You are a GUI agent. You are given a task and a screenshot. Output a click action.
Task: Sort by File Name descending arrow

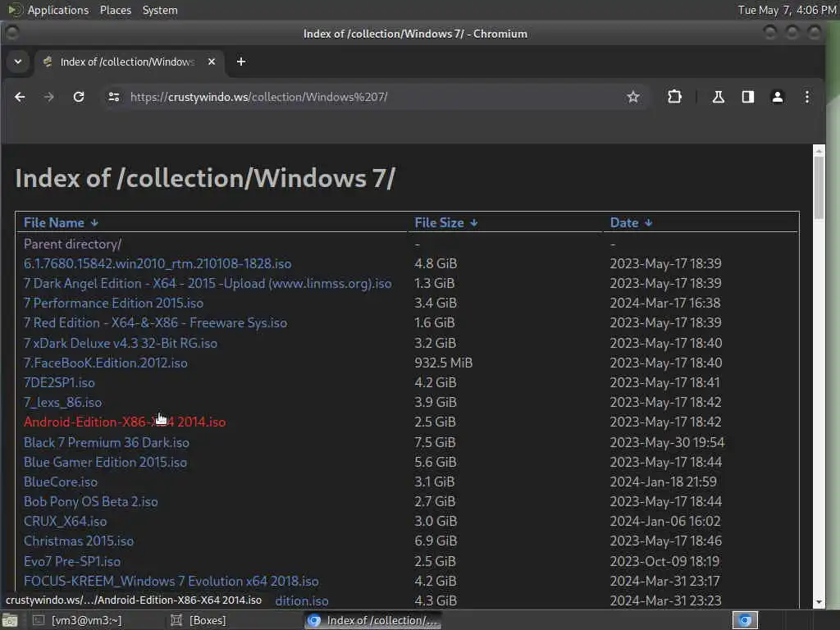[94, 223]
